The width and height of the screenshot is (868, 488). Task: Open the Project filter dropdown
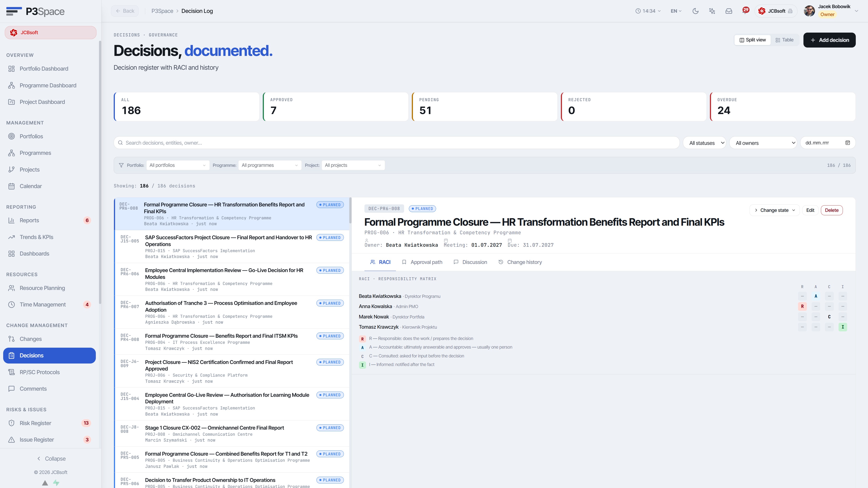click(353, 165)
